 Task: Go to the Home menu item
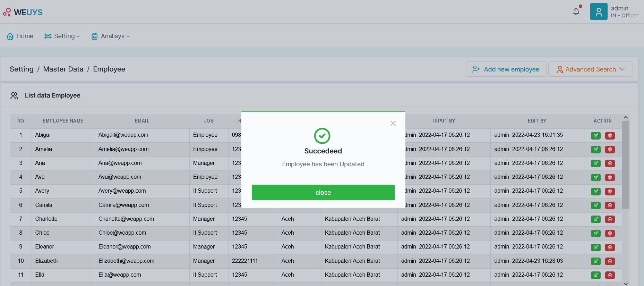pyautogui.click(x=20, y=36)
